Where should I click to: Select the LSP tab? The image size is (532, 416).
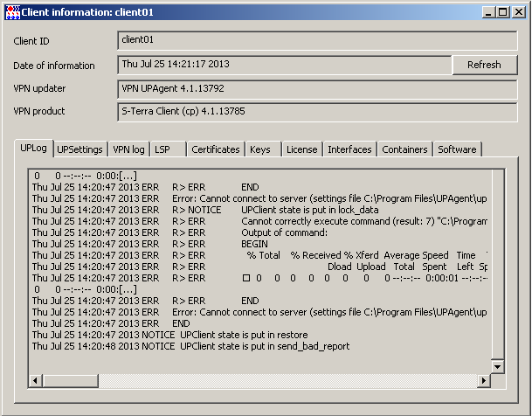click(x=168, y=149)
